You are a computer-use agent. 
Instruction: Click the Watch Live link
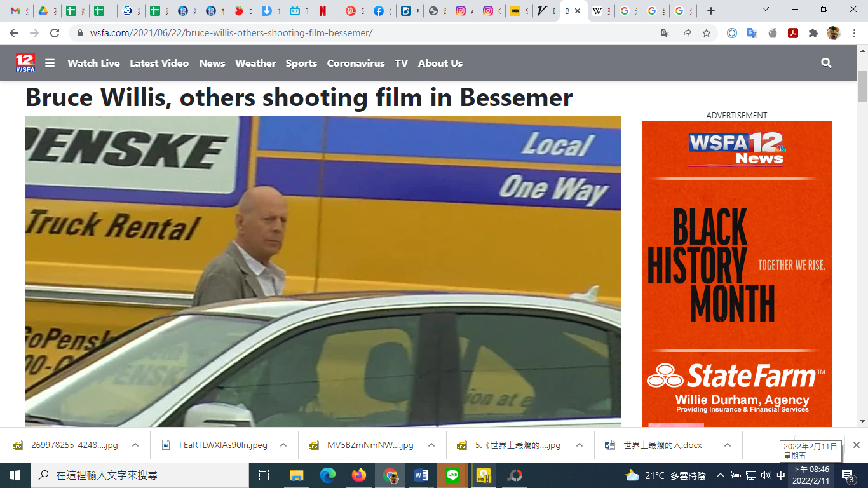point(93,63)
